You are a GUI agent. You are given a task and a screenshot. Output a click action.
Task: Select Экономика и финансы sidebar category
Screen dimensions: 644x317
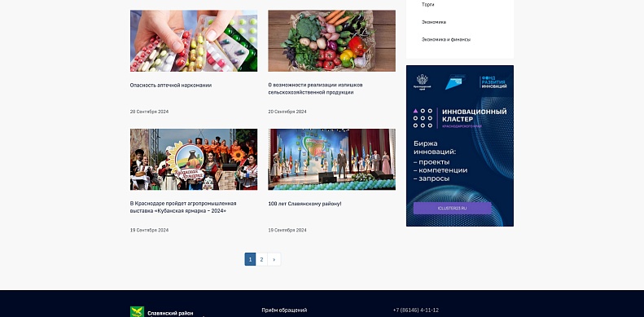click(446, 39)
